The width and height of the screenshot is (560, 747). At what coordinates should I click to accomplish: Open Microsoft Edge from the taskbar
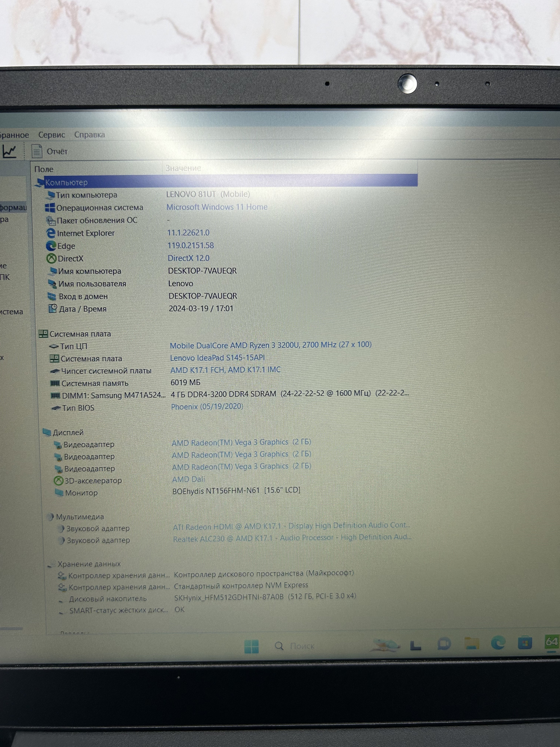pos(498,643)
